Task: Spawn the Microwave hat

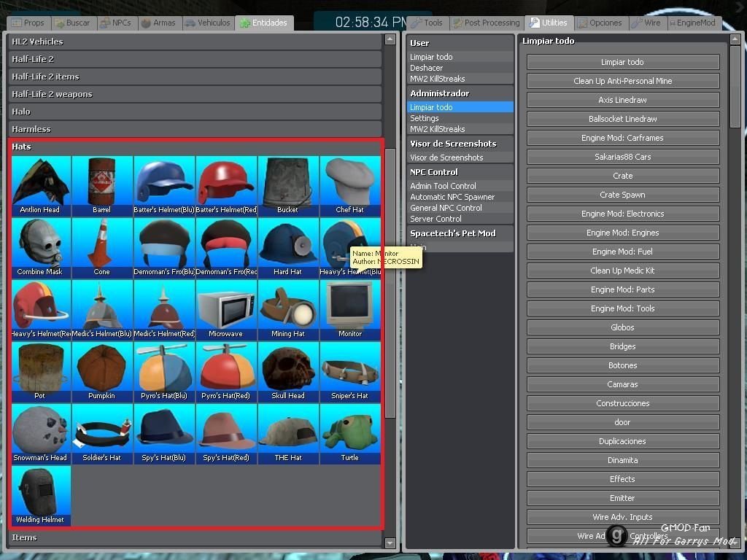Action: tap(226, 310)
